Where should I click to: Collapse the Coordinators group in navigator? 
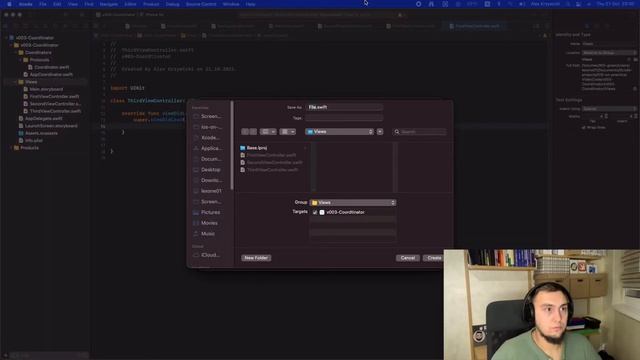(16, 53)
